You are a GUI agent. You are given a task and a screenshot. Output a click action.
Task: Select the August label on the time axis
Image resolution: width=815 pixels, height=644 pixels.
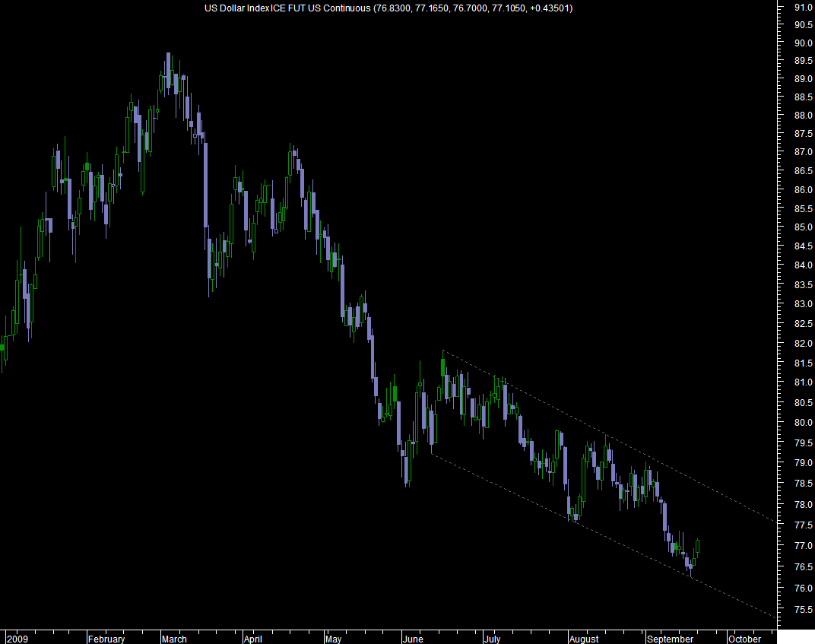[x=584, y=639]
